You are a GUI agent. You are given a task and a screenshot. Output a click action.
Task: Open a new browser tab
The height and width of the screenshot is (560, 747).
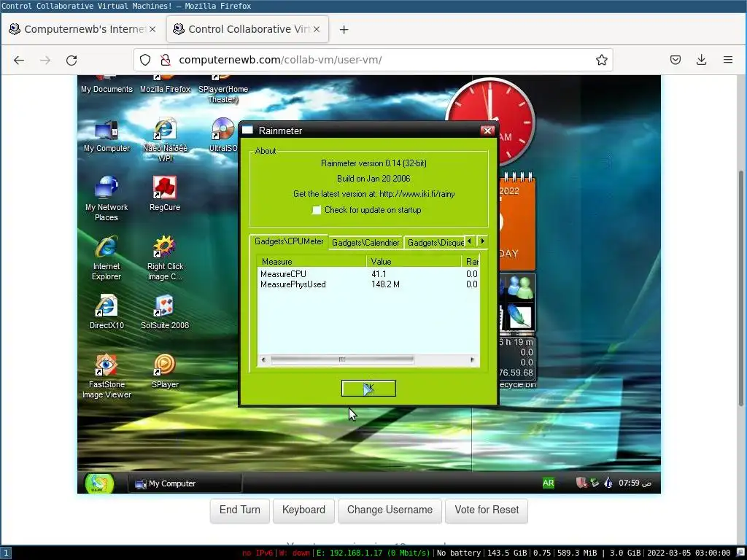[344, 29]
